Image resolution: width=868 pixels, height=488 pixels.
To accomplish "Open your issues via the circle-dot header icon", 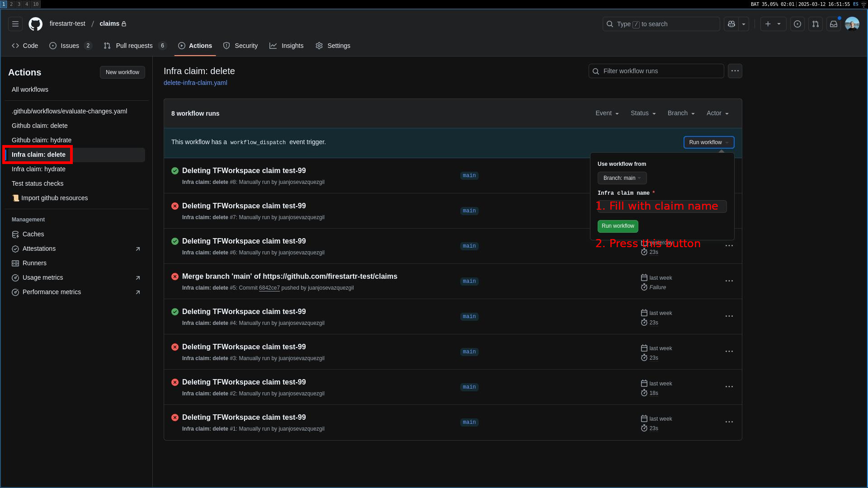I will pos(797,24).
